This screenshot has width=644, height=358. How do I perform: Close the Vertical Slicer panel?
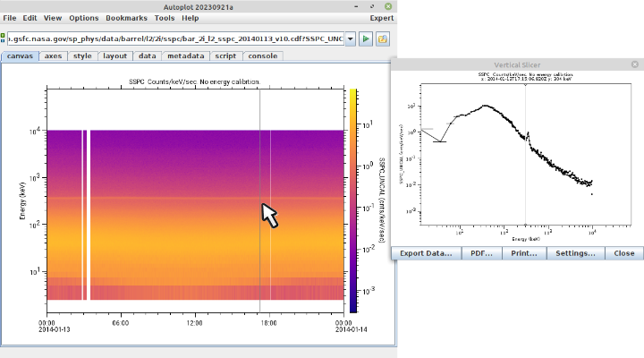[x=634, y=64]
